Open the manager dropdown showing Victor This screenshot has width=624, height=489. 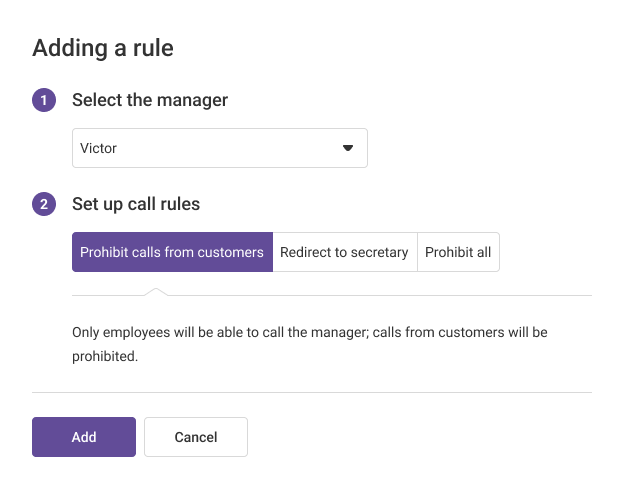pyautogui.click(x=220, y=148)
